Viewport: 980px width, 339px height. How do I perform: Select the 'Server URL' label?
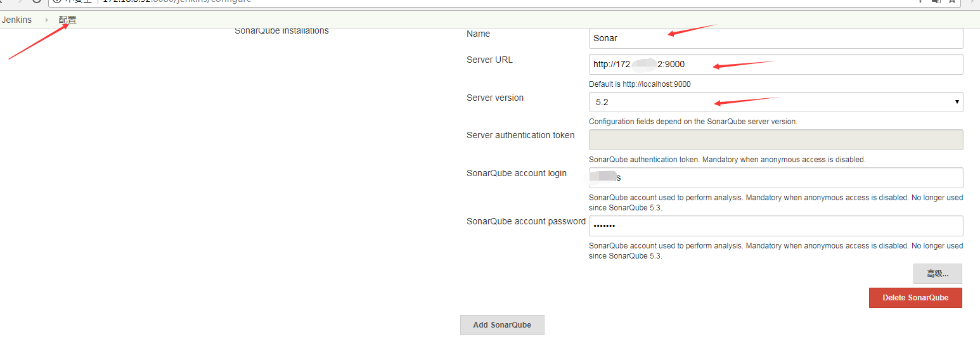490,60
